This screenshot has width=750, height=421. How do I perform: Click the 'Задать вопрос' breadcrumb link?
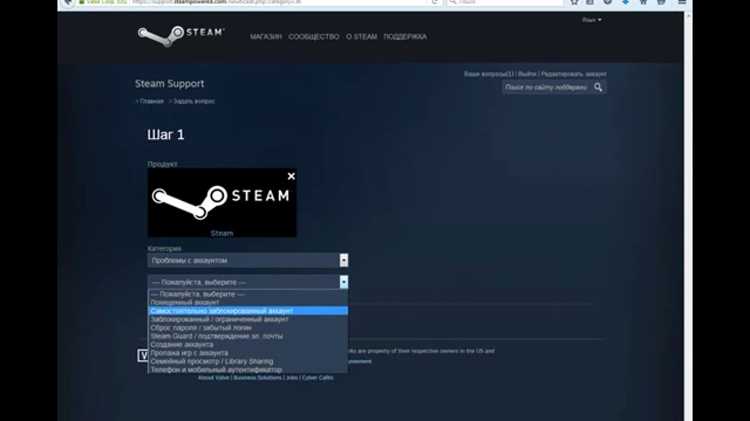tap(194, 101)
